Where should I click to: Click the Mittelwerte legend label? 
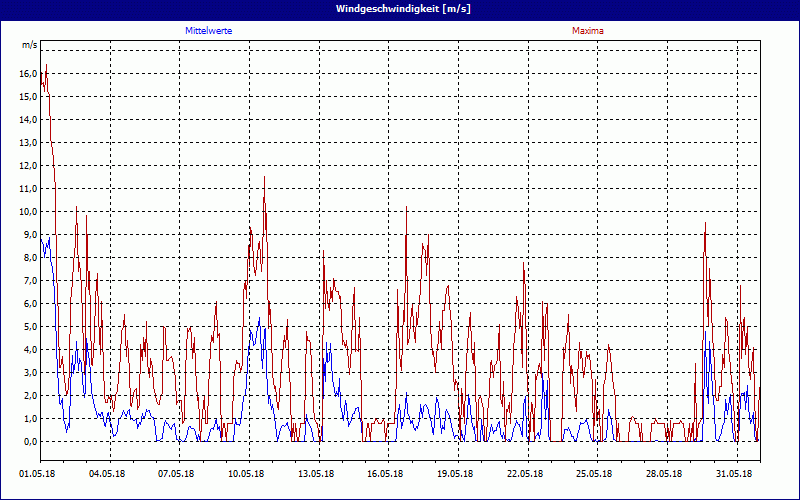coord(208,31)
